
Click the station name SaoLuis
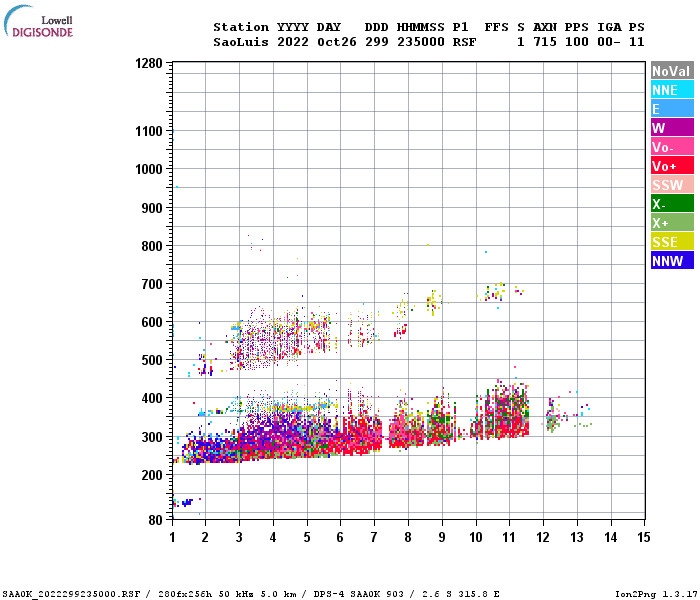(x=241, y=42)
